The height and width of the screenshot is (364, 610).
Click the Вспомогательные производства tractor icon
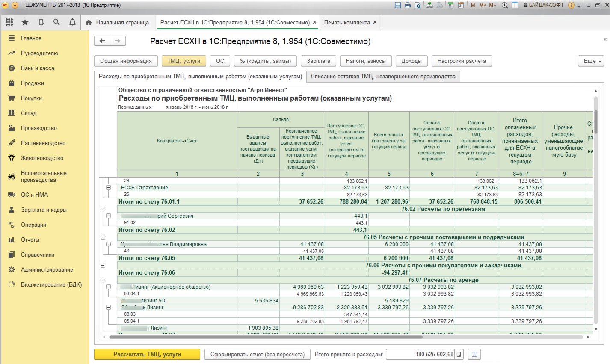(x=12, y=176)
